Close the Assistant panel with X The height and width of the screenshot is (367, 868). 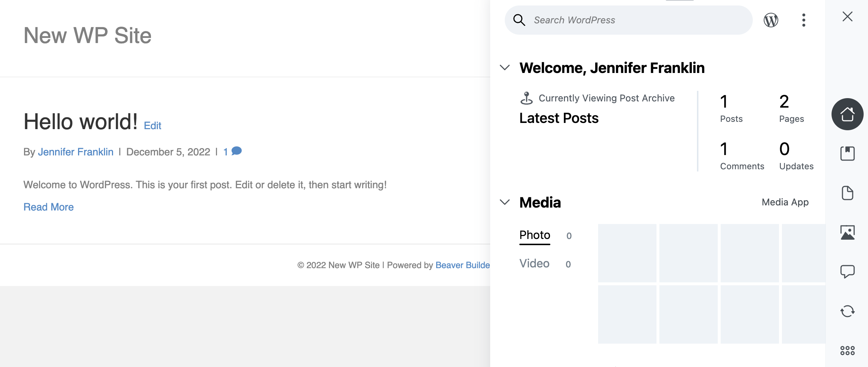pyautogui.click(x=847, y=16)
